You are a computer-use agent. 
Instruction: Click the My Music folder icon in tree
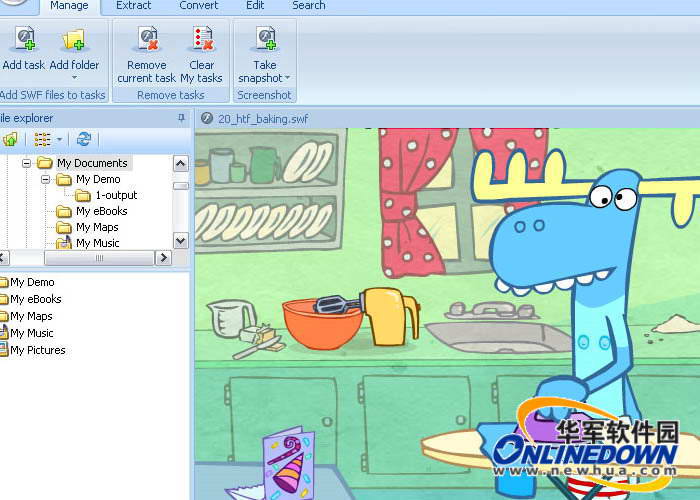pyautogui.click(x=64, y=243)
